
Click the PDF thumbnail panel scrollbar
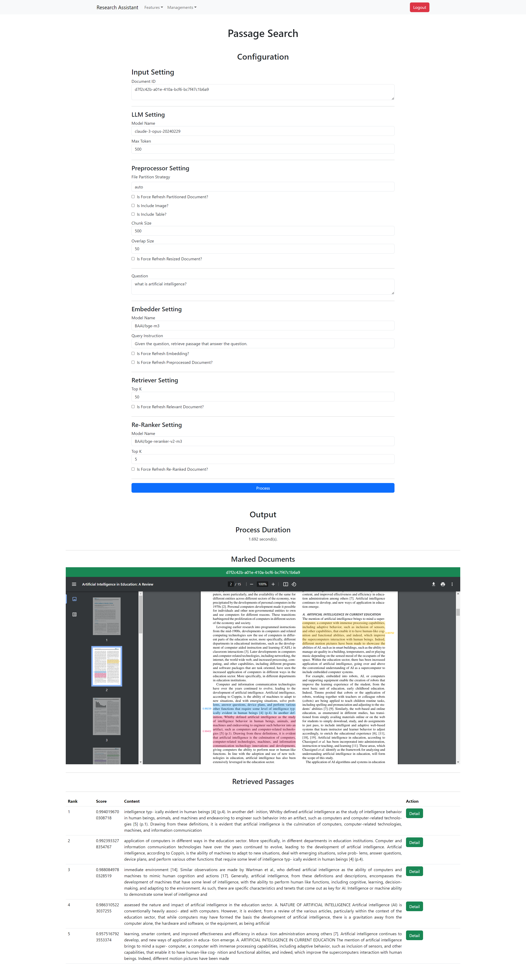pos(141,614)
